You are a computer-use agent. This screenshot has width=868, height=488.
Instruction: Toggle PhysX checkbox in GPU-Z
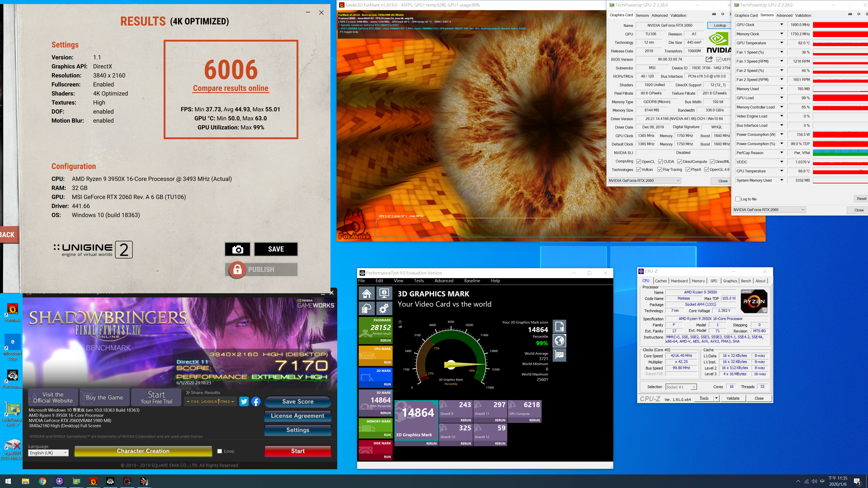click(688, 169)
